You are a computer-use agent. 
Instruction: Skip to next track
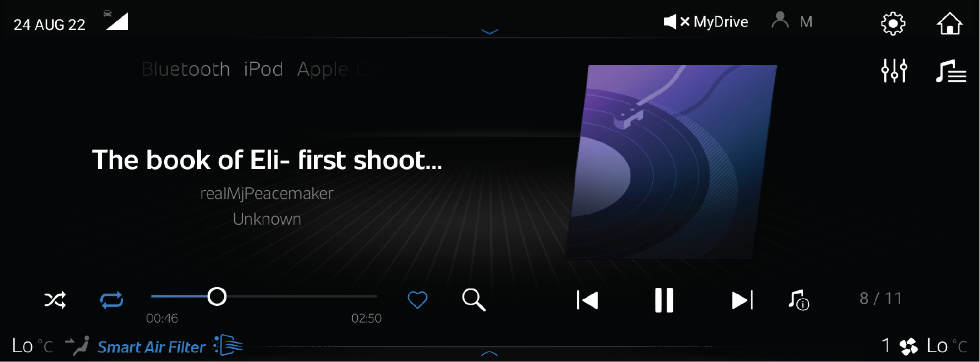[742, 300]
